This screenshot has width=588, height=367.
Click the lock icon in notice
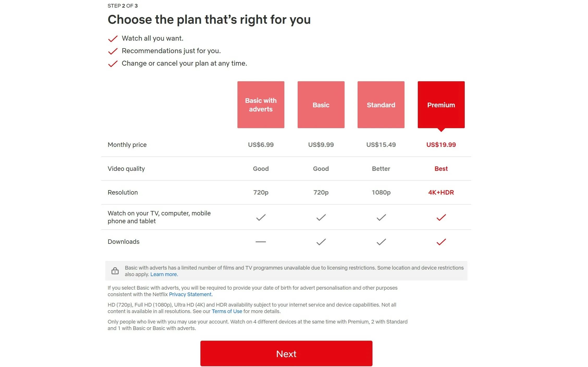(115, 271)
